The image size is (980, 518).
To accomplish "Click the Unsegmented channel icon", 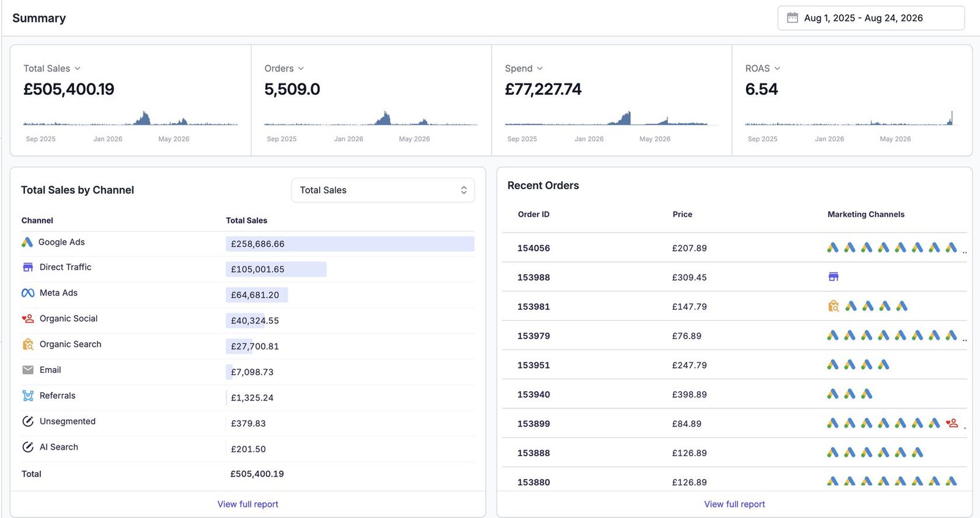I will point(28,422).
